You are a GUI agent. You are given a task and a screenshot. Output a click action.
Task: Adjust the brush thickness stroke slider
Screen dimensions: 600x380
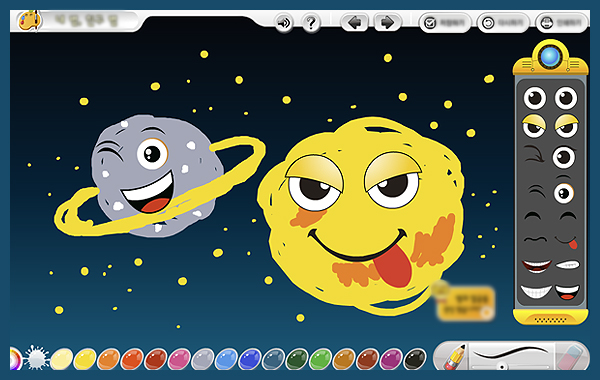(x=511, y=357)
